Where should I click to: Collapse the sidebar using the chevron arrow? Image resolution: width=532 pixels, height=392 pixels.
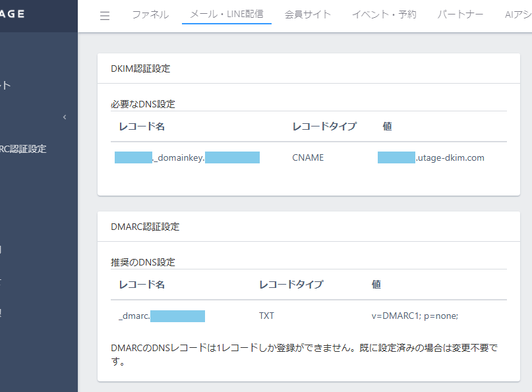tap(65, 117)
